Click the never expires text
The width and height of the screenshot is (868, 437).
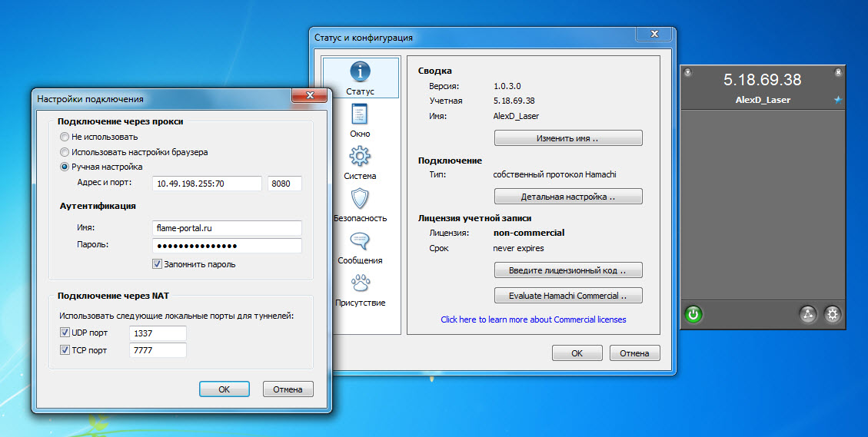519,248
